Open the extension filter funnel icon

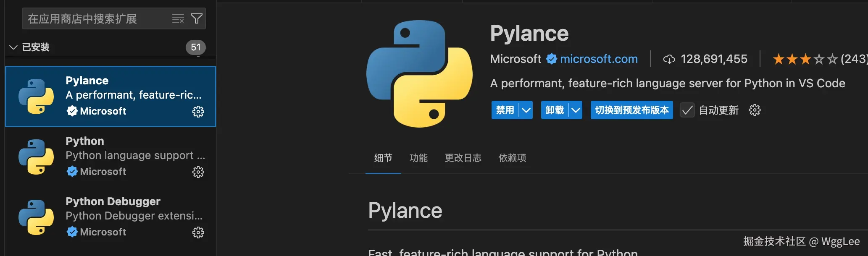197,18
